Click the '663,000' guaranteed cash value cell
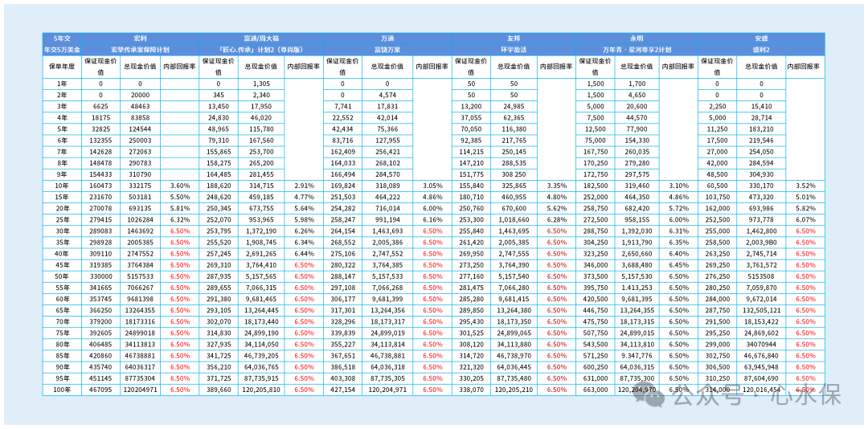Image resolution: width=868 pixels, height=429 pixels. point(595,390)
